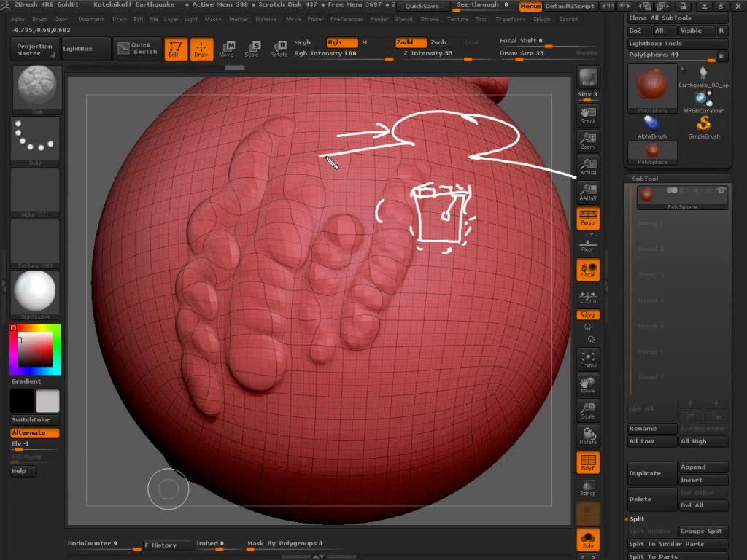Select the Rotate tool in top shelf
Screen dimensions: 747x560
[279, 49]
